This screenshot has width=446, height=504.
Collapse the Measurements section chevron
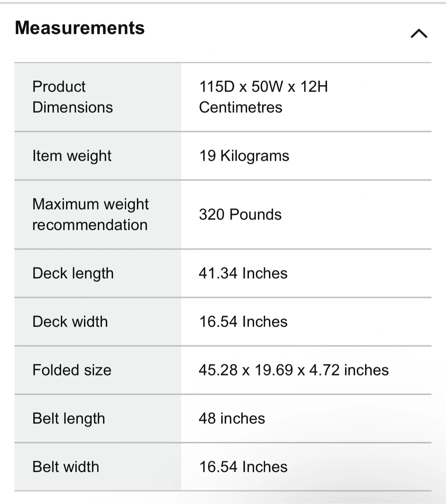(x=419, y=34)
